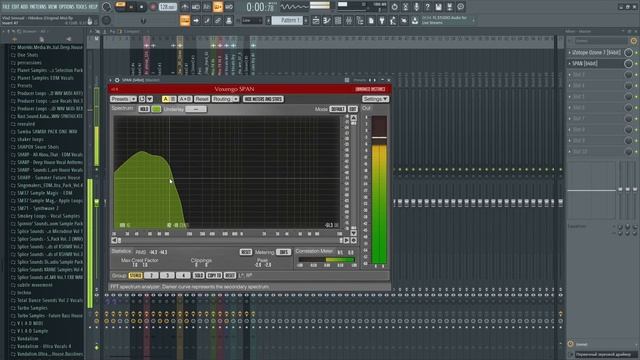Open the HELP menu
Screen dimensions: 640x360
pyautogui.click(x=93, y=7)
